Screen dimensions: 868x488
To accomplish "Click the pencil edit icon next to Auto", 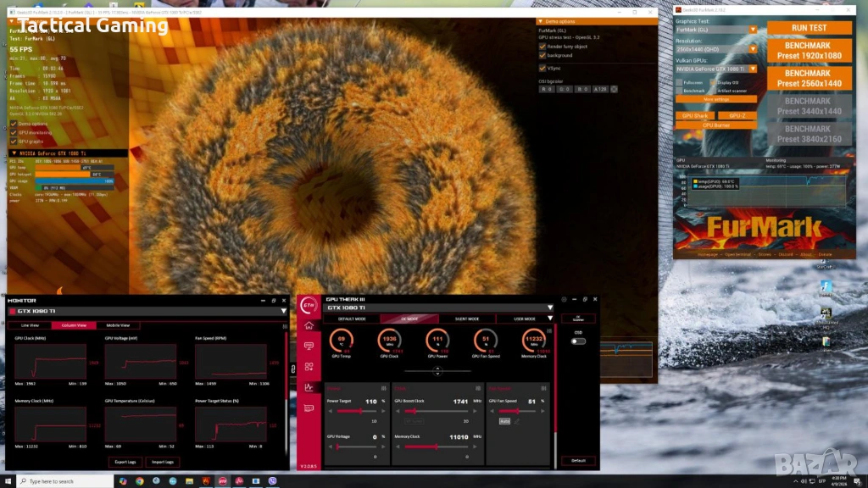I will 516,421.
